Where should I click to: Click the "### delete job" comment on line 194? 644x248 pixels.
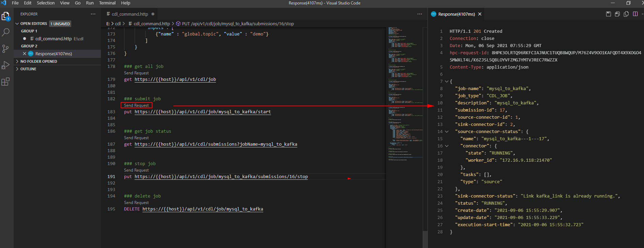point(143,196)
